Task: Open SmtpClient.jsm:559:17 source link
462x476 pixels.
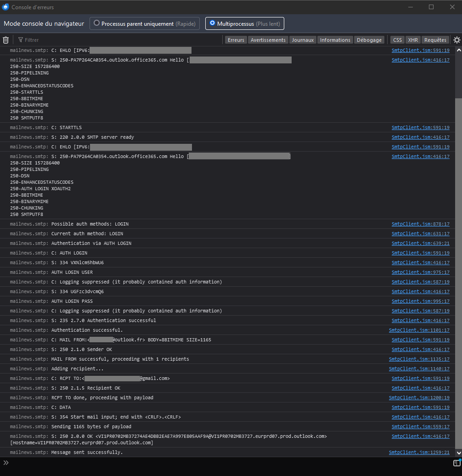Action: tap(421, 426)
